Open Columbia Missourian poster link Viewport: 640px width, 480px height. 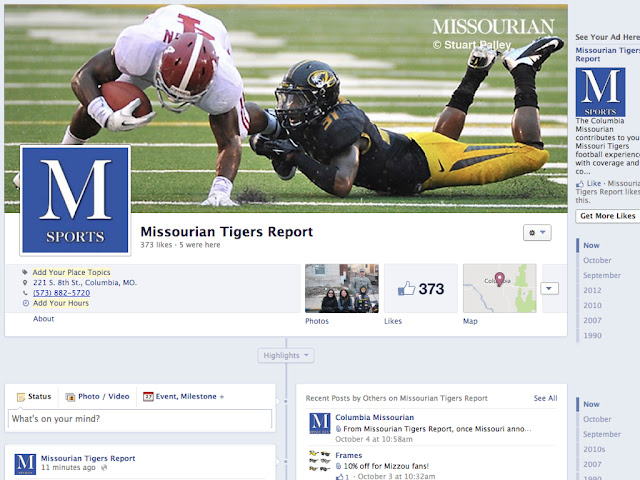click(x=374, y=418)
